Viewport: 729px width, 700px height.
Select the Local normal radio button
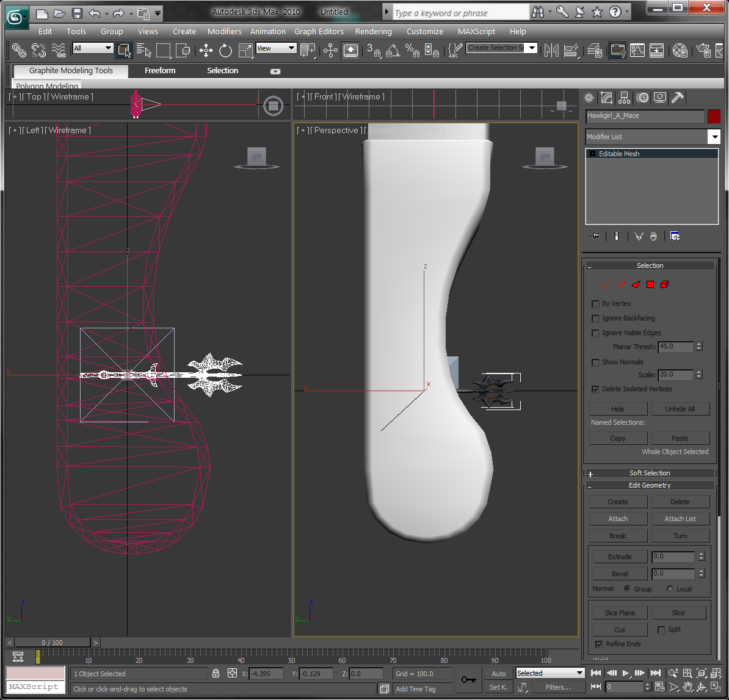pyautogui.click(x=670, y=589)
